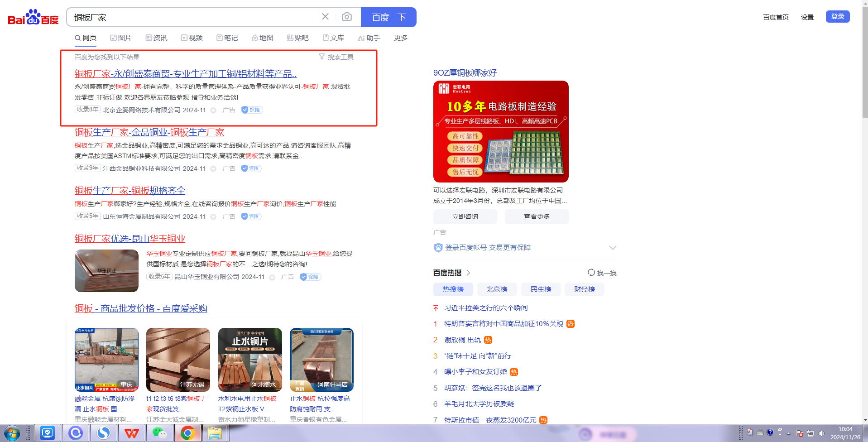Open WeChat from the taskbar
This screenshot has width=868, height=442.
[159, 433]
